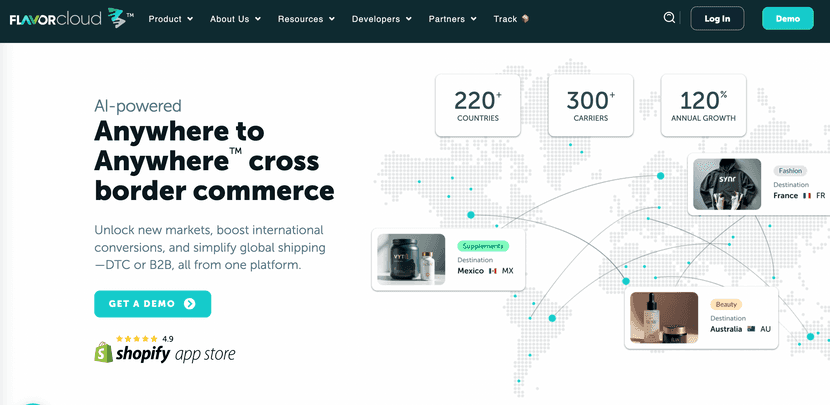Click the 300+ Carriers stat card

(591, 105)
